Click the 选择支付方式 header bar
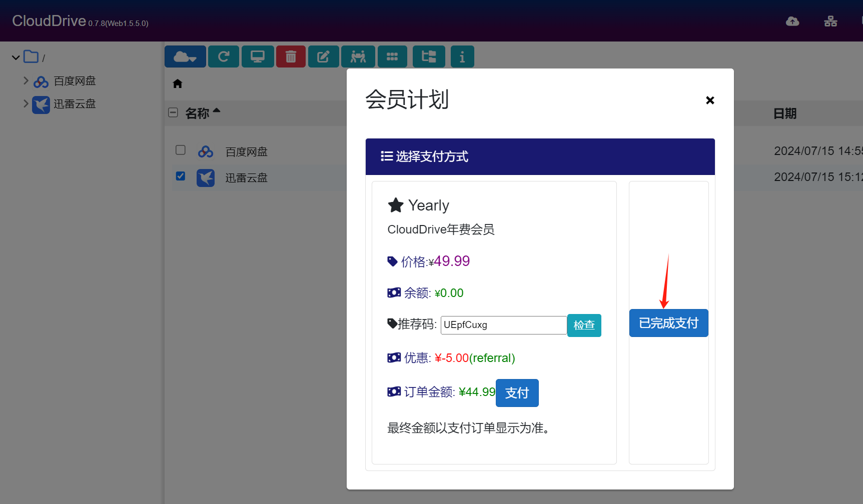 tap(540, 156)
